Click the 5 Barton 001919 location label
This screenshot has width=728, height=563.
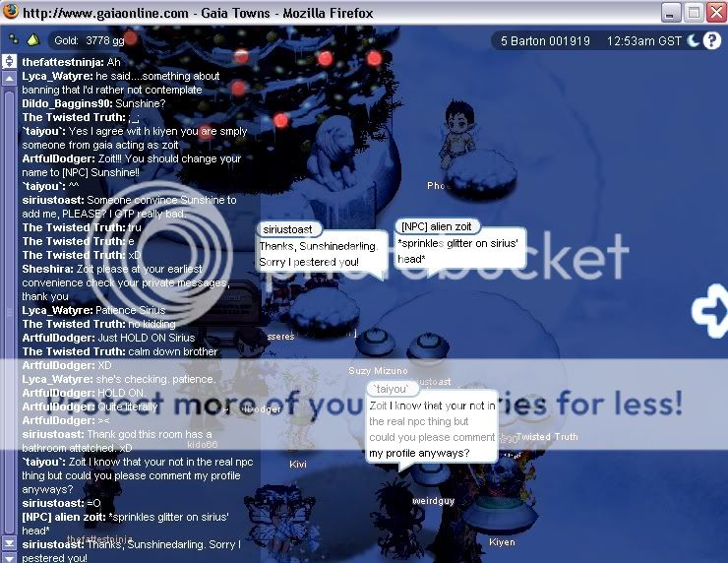(545, 41)
